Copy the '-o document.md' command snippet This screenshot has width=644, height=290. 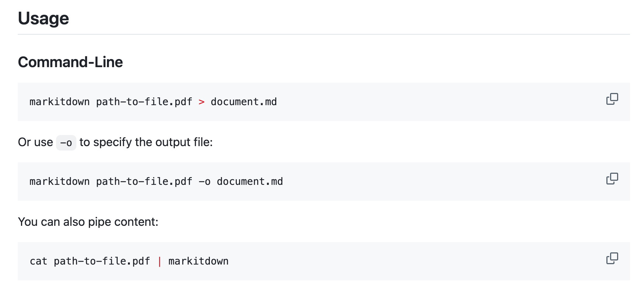612,179
